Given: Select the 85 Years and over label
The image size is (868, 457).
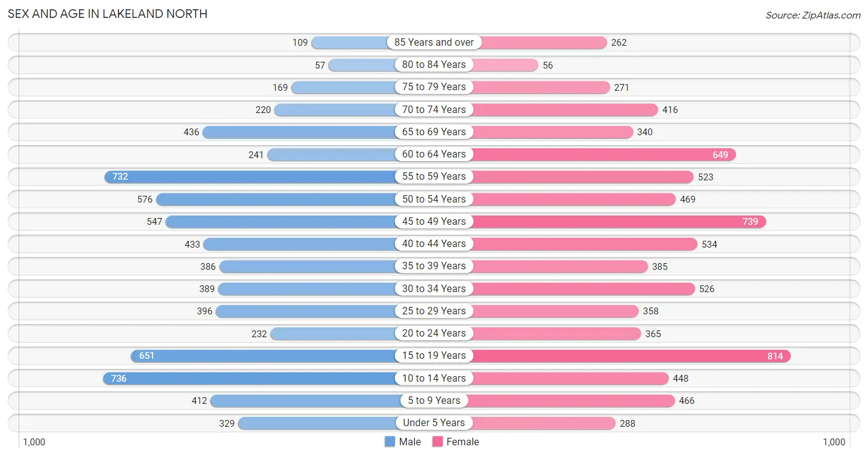Looking at the screenshot, I should click(434, 42).
